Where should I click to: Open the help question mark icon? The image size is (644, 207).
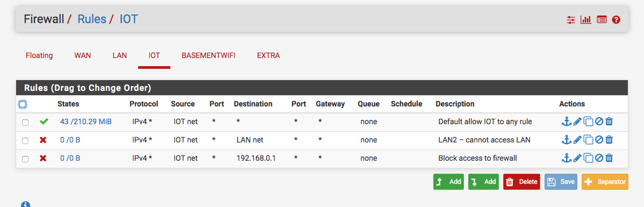[x=616, y=20]
